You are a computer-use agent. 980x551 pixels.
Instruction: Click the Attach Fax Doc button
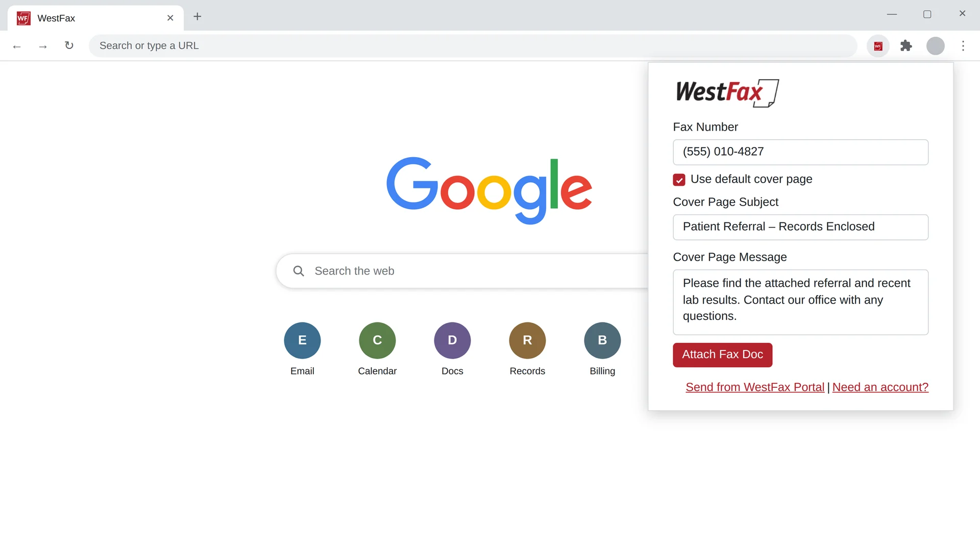[722, 355]
